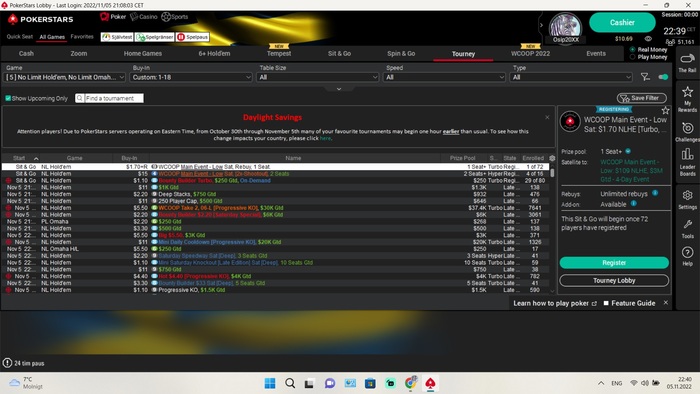Click the column settings gear in table header
The image size is (700, 394).
click(x=552, y=158)
